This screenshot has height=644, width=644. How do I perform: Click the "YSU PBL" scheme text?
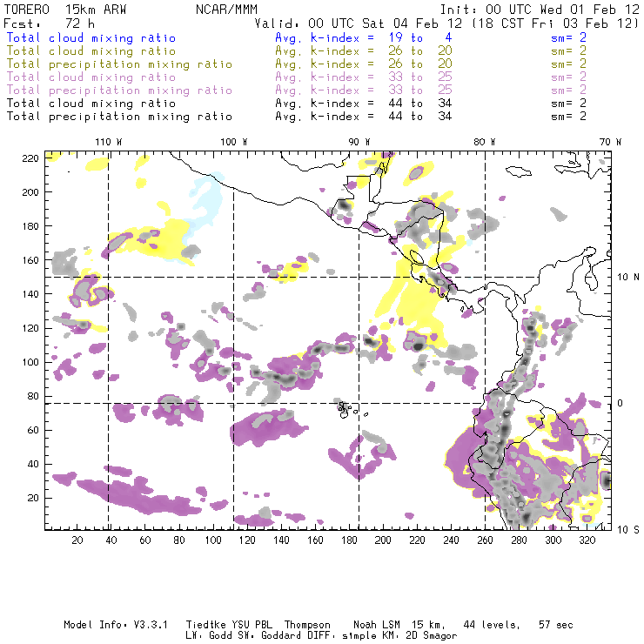pos(252,625)
